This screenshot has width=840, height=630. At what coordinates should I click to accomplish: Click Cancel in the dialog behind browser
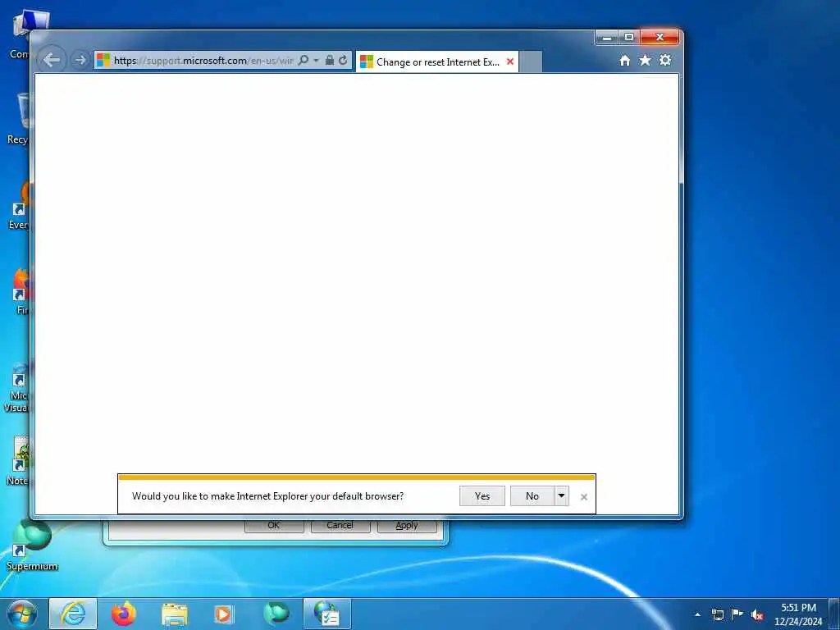coord(340,526)
